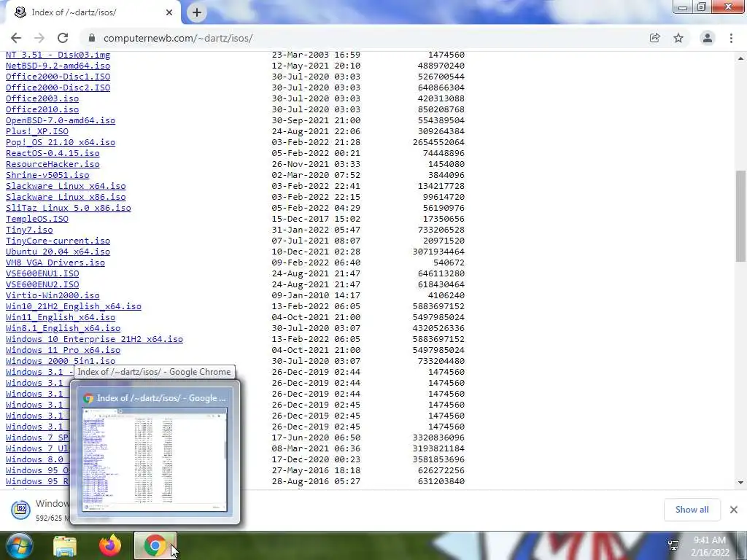Click the date '15-Dec-2017 15:02'

click(x=316, y=219)
